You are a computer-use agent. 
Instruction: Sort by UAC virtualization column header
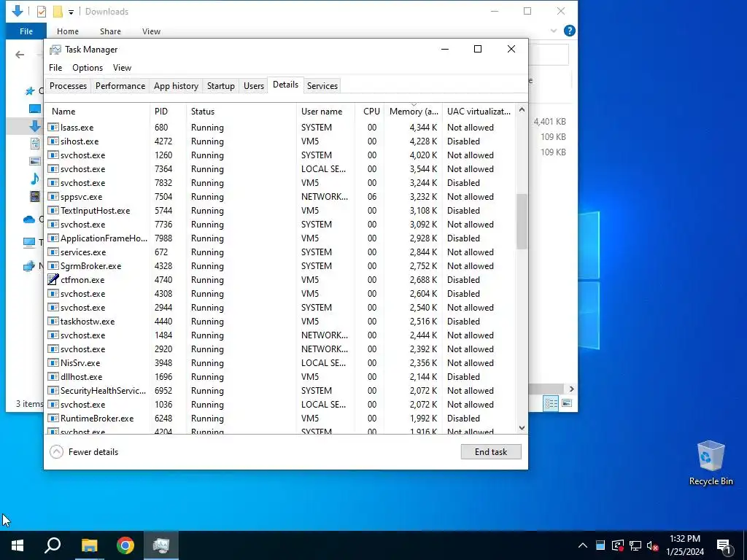click(x=479, y=112)
